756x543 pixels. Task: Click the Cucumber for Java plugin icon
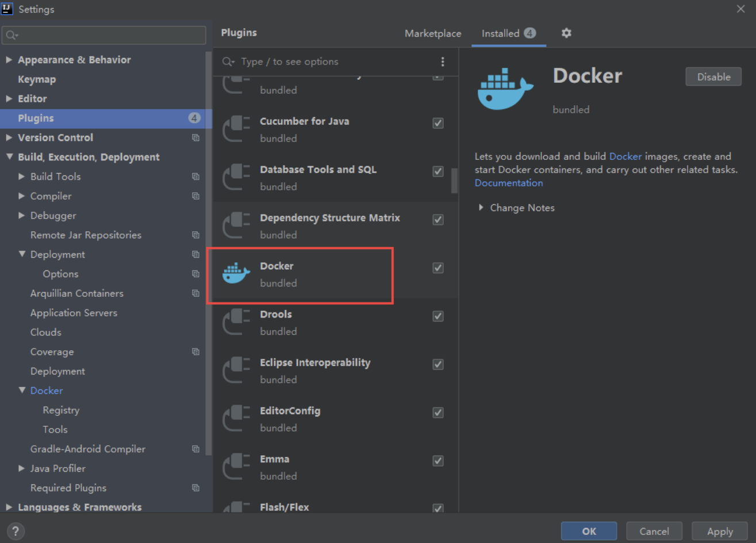236,129
